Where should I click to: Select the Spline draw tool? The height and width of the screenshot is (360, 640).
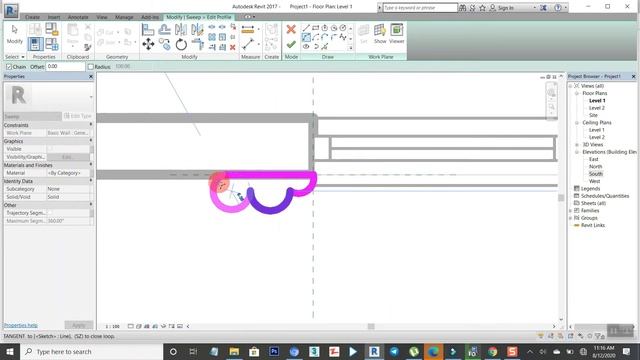[343, 38]
